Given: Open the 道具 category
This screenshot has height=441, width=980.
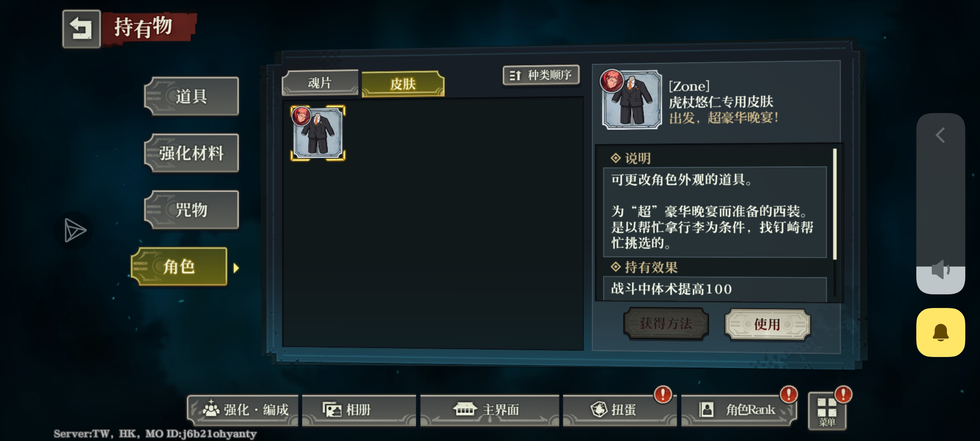Looking at the screenshot, I should tap(192, 96).
